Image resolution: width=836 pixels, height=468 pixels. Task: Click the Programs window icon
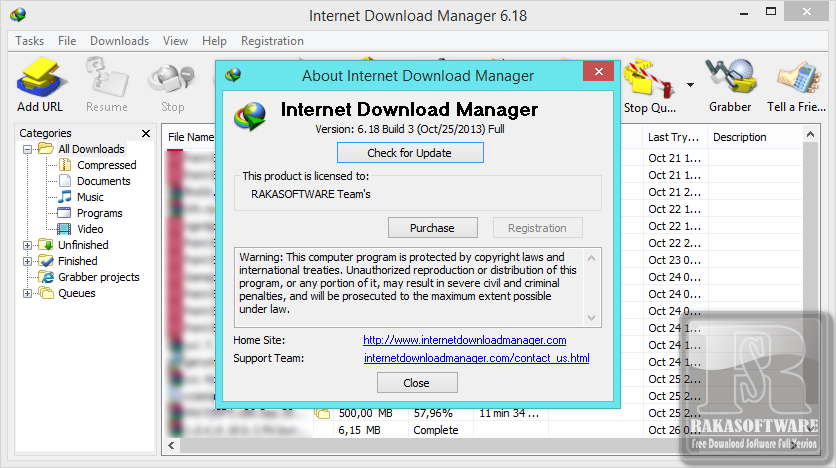(x=65, y=213)
